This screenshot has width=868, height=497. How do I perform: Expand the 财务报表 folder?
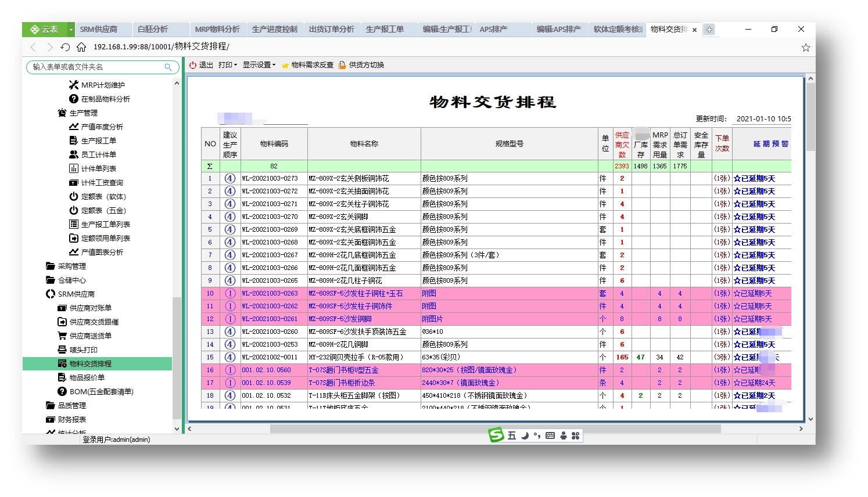coord(66,419)
